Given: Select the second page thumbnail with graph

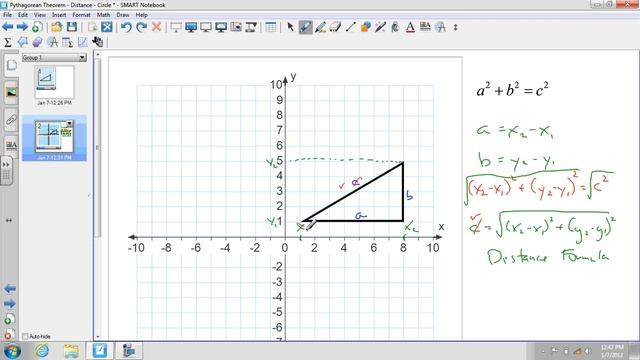Looking at the screenshot, I should click(54, 136).
